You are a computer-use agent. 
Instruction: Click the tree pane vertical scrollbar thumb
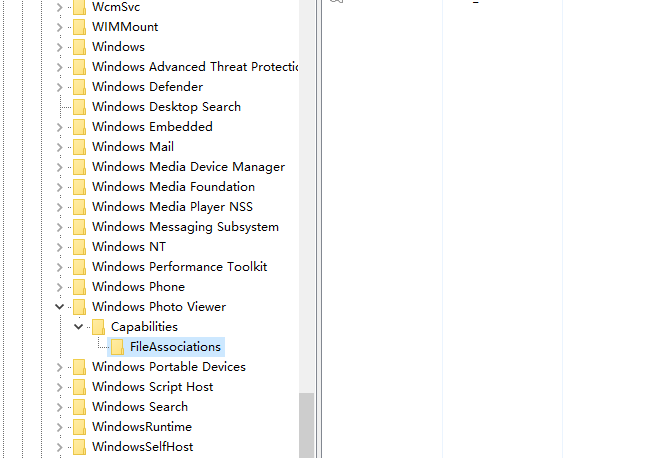pyautogui.click(x=306, y=425)
